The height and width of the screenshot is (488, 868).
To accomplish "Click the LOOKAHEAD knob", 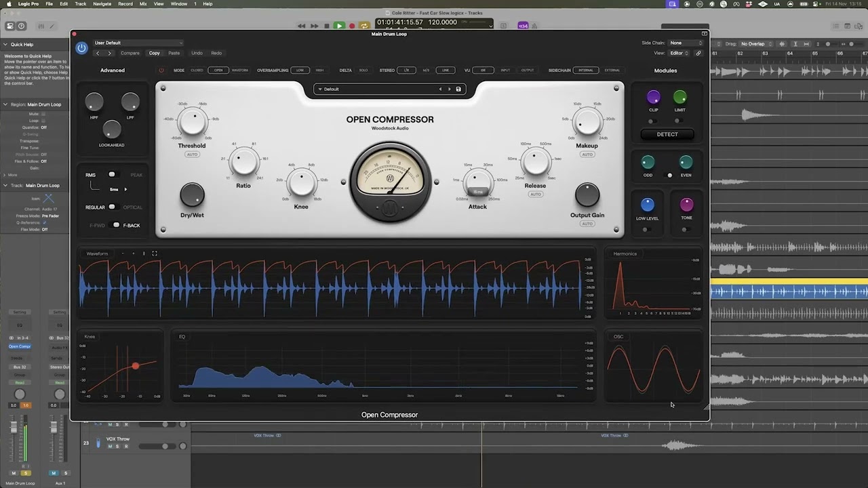I will tap(112, 129).
